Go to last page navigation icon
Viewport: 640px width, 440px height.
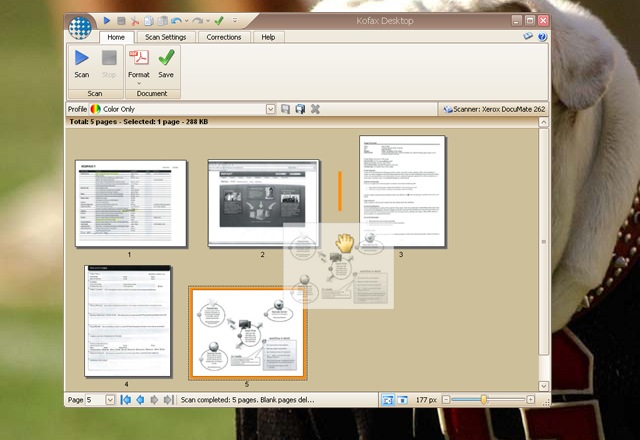point(169,400)
